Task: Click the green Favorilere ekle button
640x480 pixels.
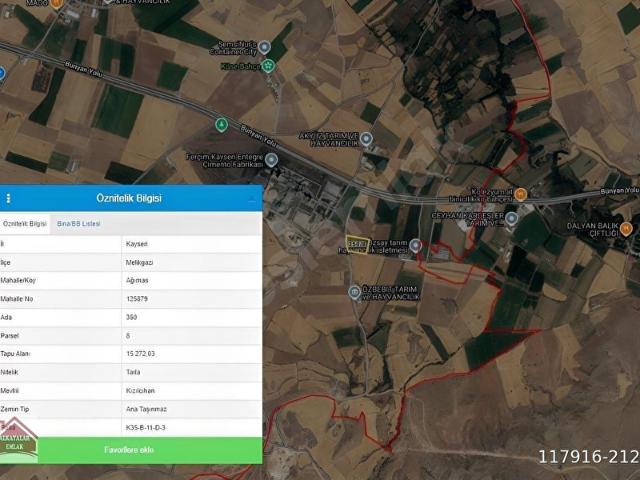Action: 129,450
